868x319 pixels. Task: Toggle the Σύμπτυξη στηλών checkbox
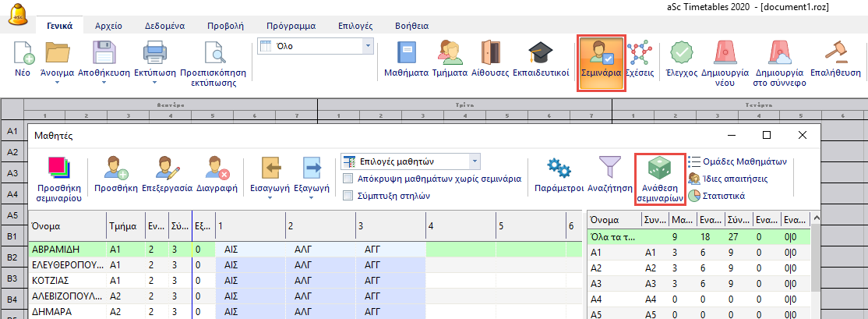click(348, 195)
